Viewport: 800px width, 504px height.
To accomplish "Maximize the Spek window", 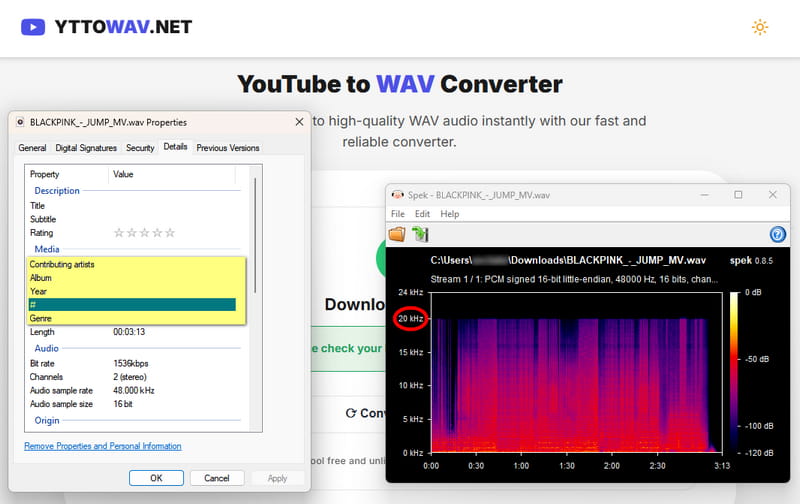I will coord(738,195).
